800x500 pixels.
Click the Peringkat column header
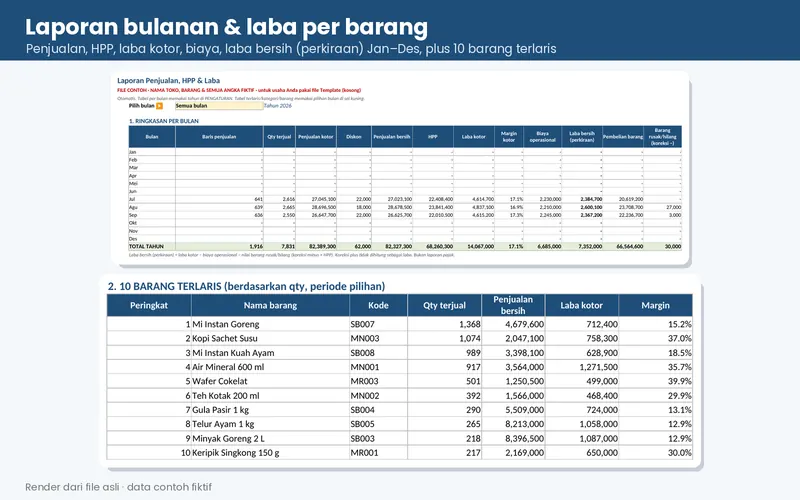coord(149,305)
